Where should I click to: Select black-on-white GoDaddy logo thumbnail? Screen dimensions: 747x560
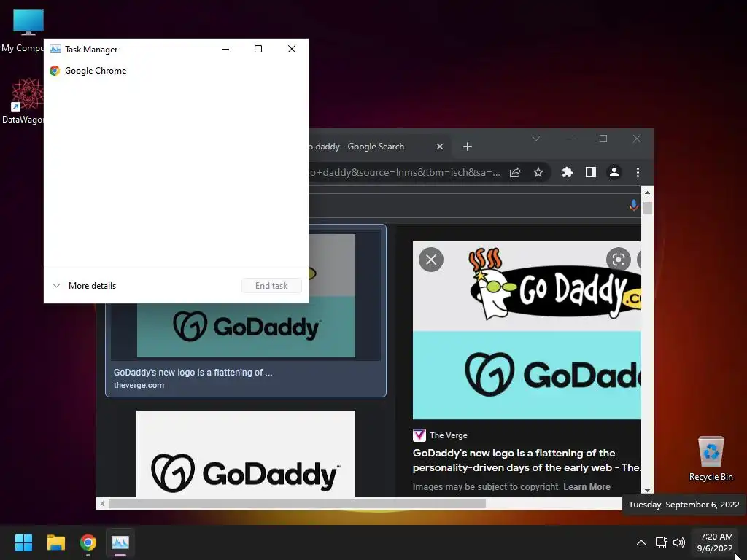pos(246,454)
